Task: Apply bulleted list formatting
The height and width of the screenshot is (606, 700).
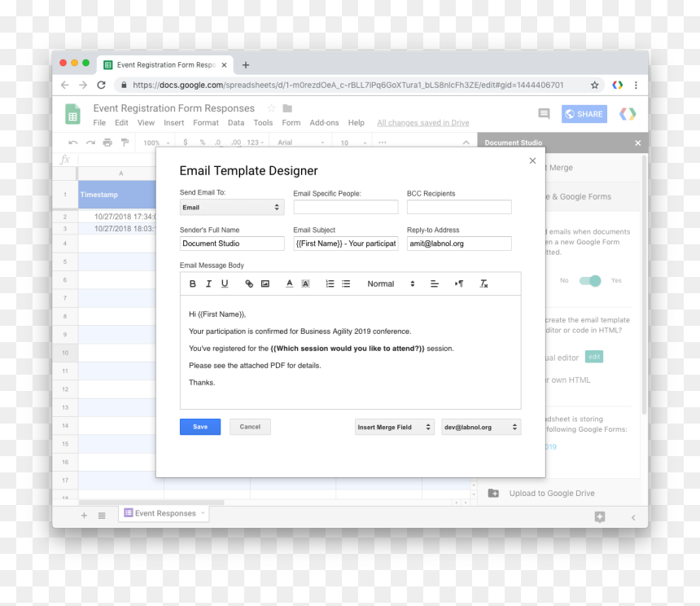Action: click(346, 283)
